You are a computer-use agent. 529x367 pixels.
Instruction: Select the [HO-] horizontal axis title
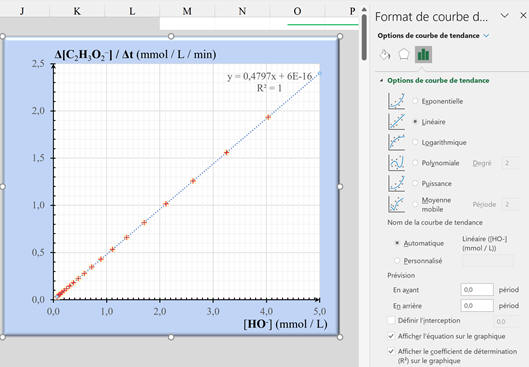pos(285,324)
